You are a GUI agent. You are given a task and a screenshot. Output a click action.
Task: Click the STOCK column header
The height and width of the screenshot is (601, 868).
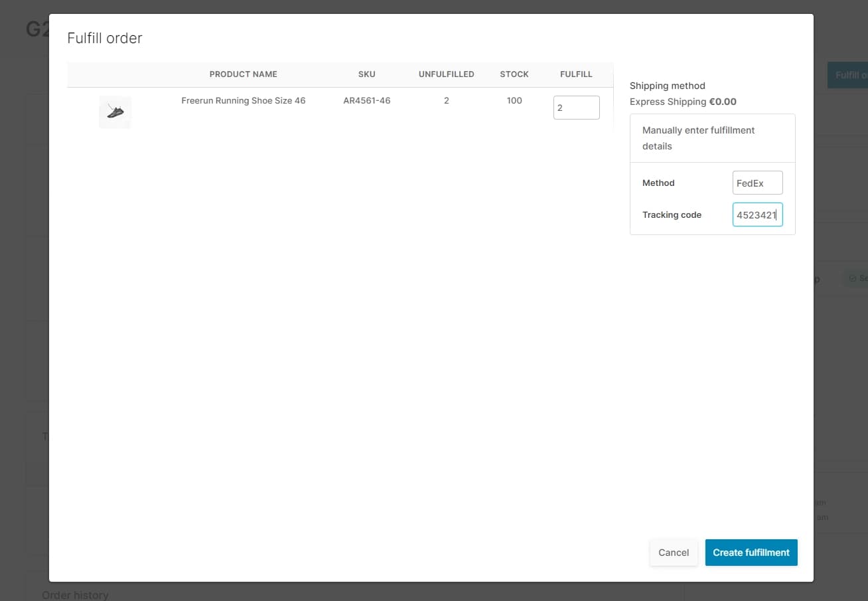[x=514, y=74]
